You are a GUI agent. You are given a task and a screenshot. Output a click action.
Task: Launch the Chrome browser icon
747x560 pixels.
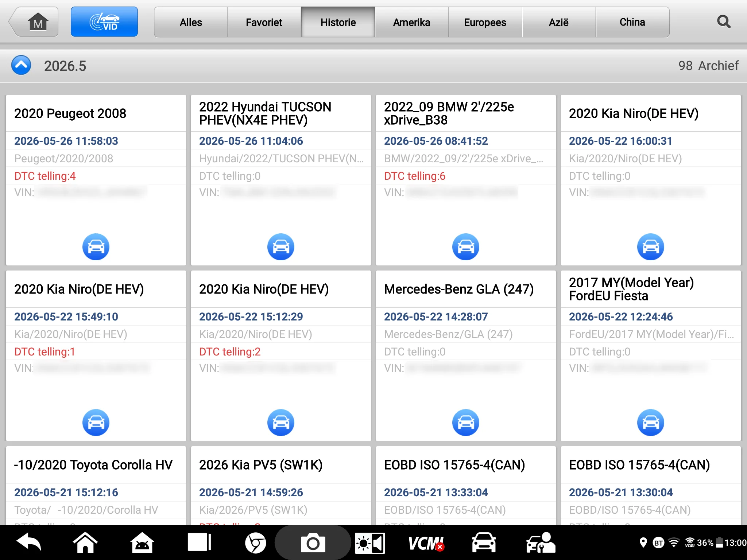coord(255,543)
